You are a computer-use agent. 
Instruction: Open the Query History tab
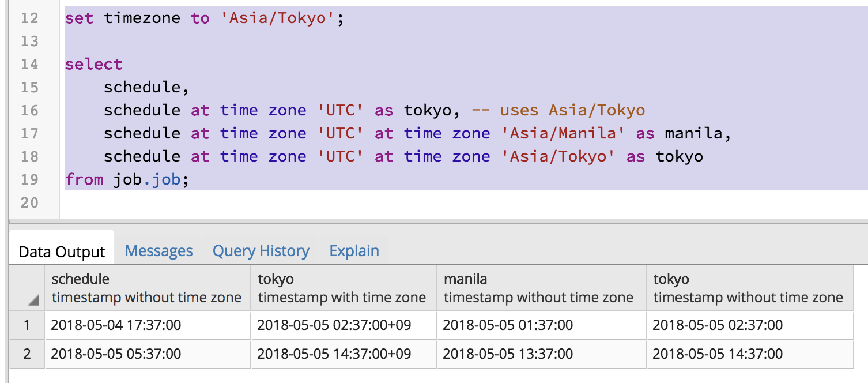(261, 250)
